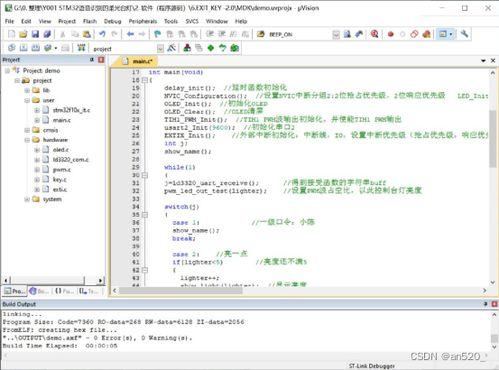The width and height of the screenshot is (499, 370).
Task: Open the Pack Installer icon
Action: (x=235, y=48)
